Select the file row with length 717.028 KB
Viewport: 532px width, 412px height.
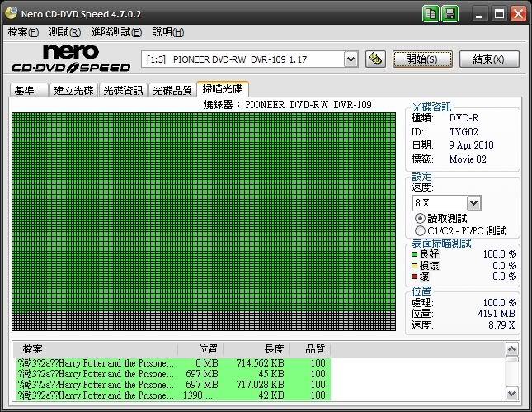tap(172, 385)
